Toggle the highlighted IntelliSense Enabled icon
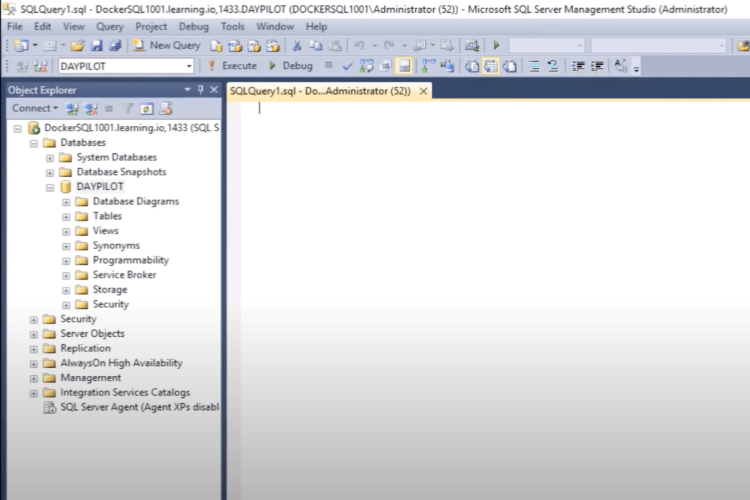 point(404,66)
